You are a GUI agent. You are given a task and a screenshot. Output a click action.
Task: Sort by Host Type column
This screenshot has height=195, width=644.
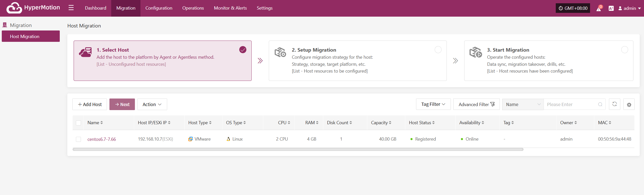click(210, 123)
